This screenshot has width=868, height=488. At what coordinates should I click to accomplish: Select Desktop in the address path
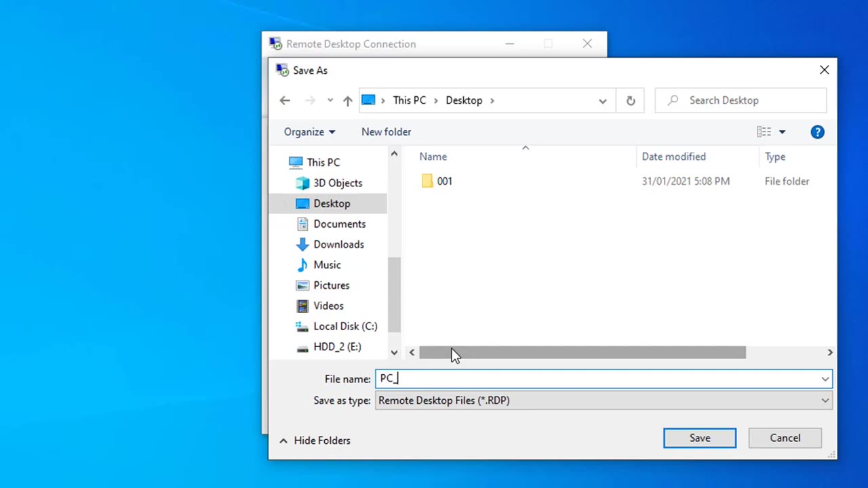[464, 100]
